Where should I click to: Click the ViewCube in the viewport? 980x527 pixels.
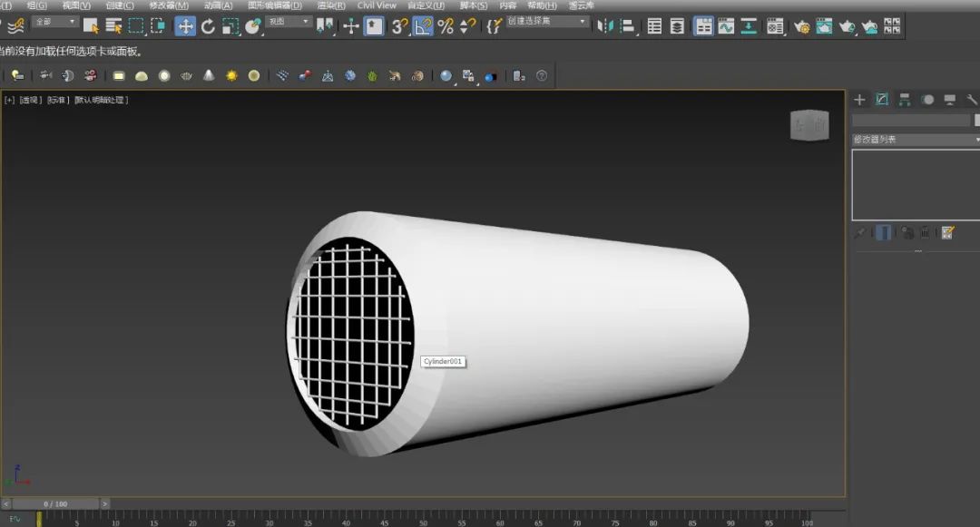pyautogui.click(x=809, y=127)
